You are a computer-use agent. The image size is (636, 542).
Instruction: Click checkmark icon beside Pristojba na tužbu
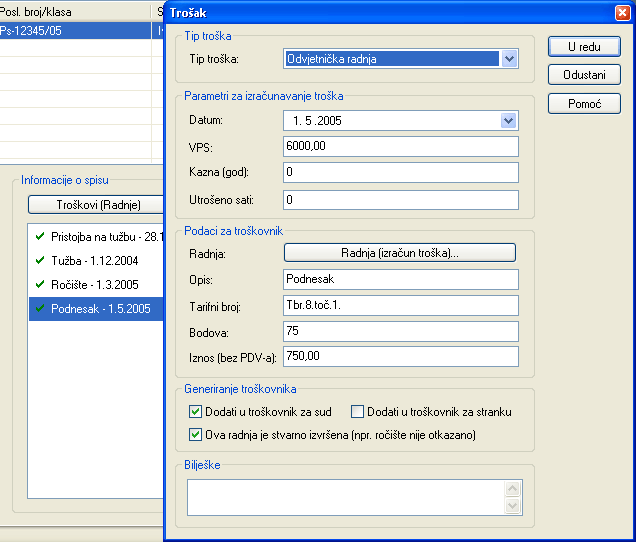(x=39, y=237)
